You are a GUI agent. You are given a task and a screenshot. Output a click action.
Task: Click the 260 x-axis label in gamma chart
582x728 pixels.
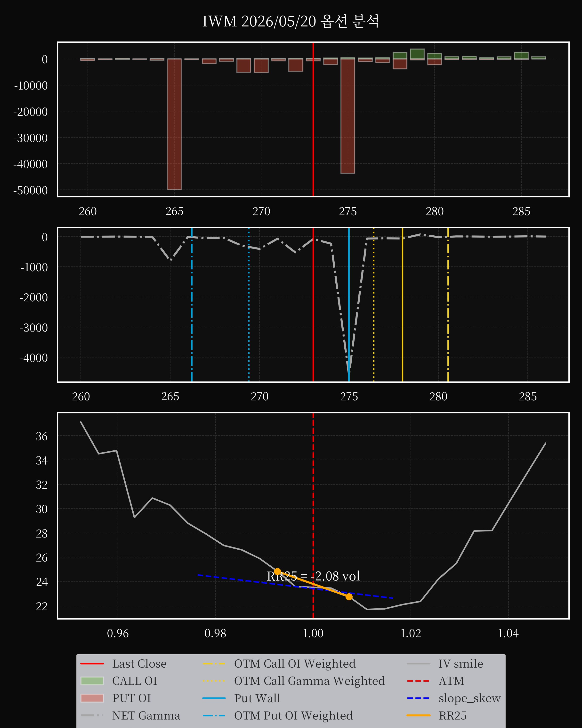pos(81,396)
